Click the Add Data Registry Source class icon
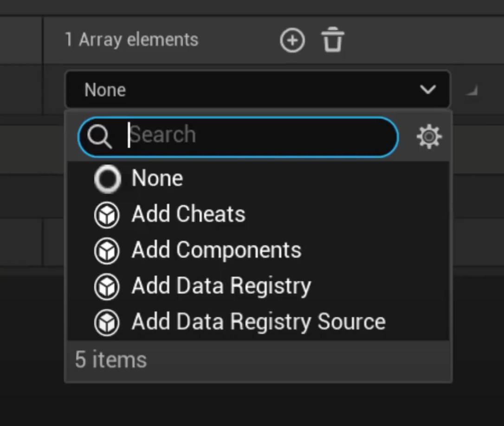The height and width of the screenshot is (426, 504). coord(107,323)
